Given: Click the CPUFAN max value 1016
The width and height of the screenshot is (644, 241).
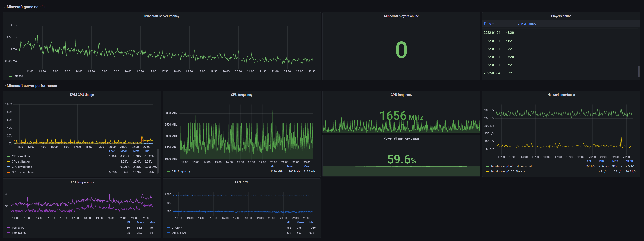Looking at the screenshot, I should pos(312,228).
